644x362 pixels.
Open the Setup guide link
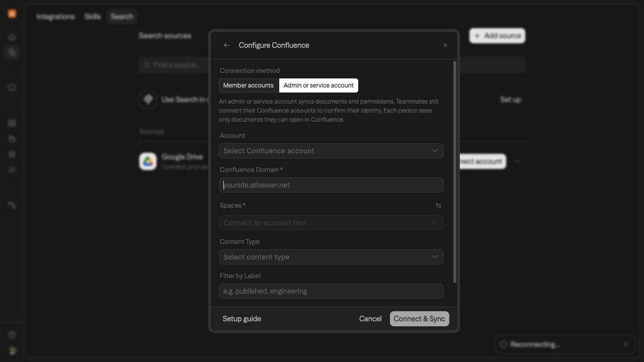point(242,319)
